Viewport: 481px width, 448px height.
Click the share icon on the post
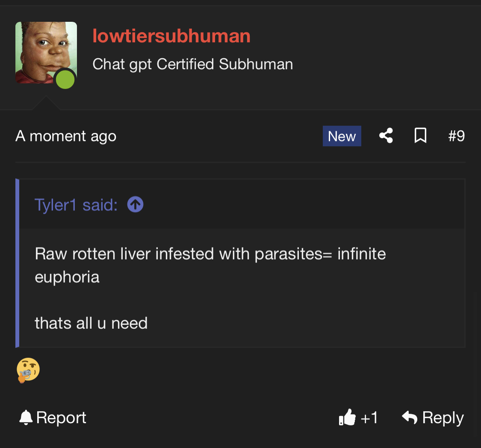point(386,136)
